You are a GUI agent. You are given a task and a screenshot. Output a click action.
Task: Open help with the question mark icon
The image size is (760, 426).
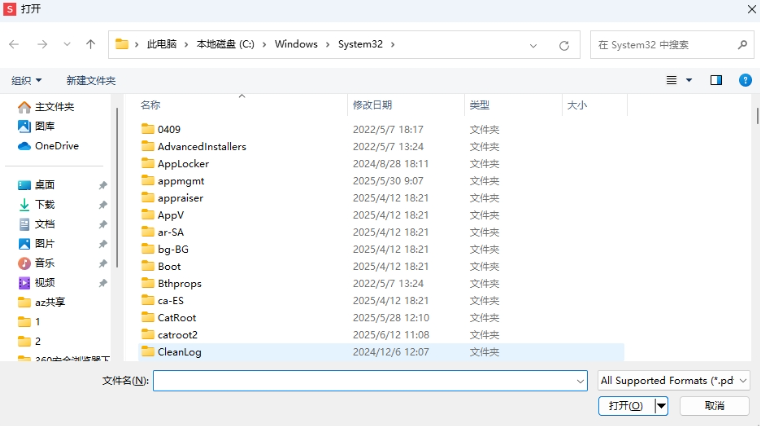click(x=745, y=80)
